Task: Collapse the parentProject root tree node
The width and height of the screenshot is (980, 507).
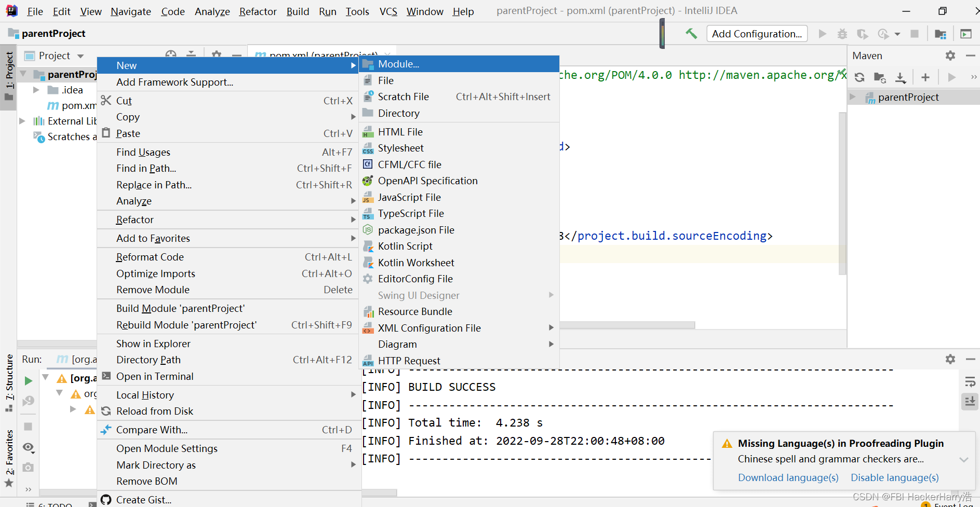Action: (23, 74)
